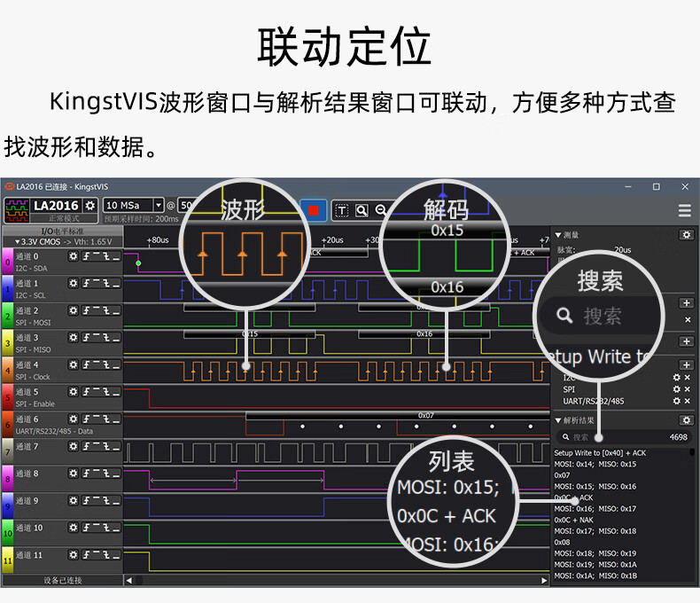Open the measurement panel settings gear
The image size is (700, 603).
(x=685, y=235)
